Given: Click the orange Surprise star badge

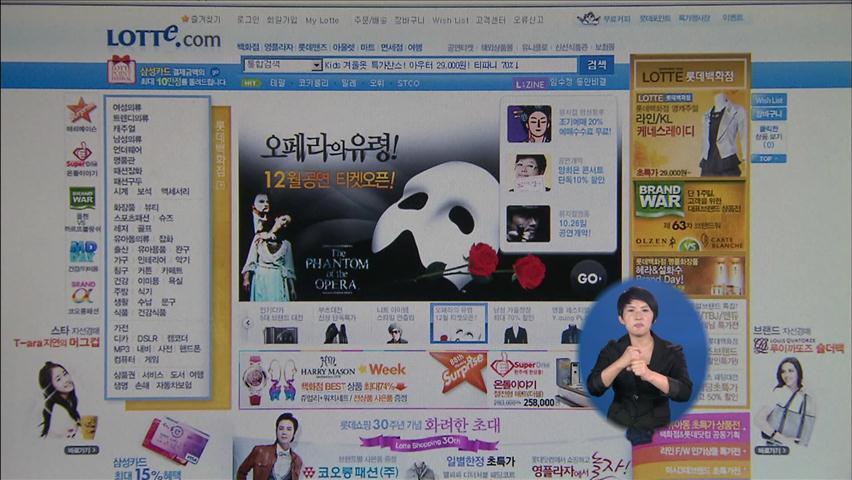Looking at the screenshot, I should 460,372.
